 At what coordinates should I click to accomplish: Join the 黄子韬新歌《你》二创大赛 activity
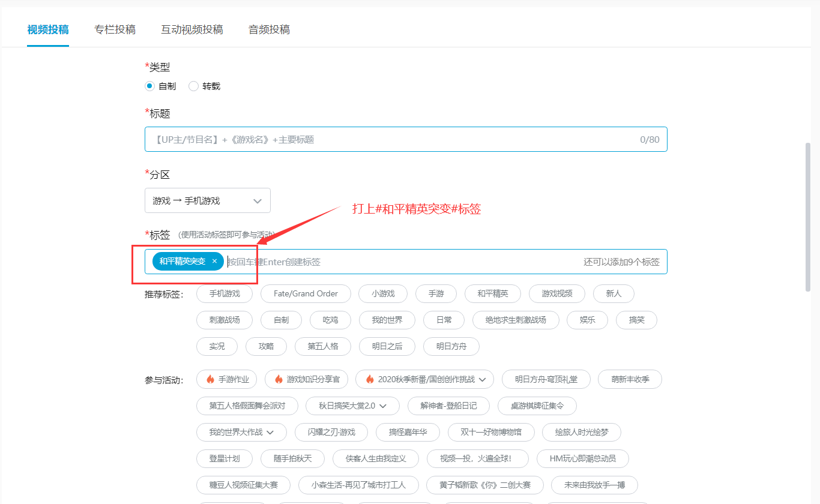pyautogui.click(x=485, y=485)
